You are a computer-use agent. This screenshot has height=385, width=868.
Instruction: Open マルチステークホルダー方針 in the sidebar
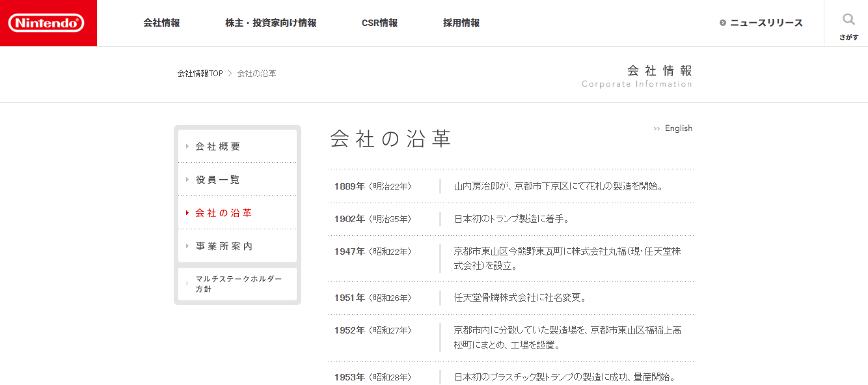pyautogui.click(x=238, y=284)
